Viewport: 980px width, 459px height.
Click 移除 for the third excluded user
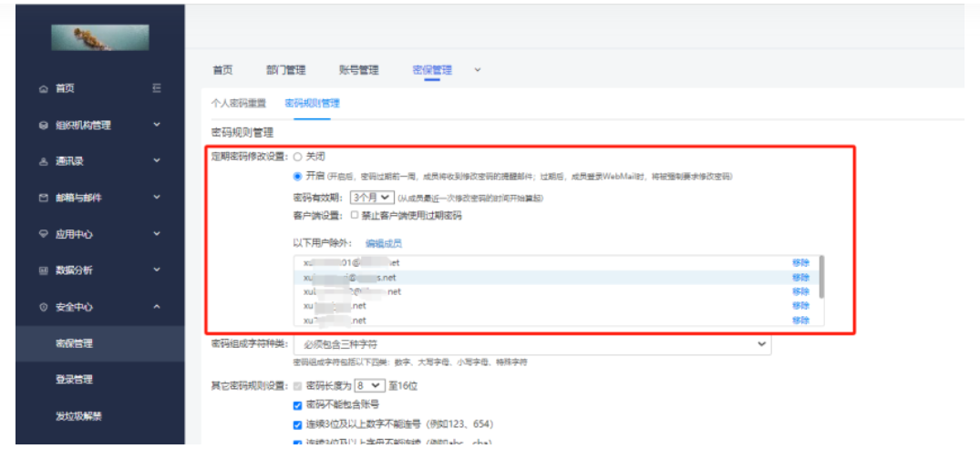(x=800, y=291)
